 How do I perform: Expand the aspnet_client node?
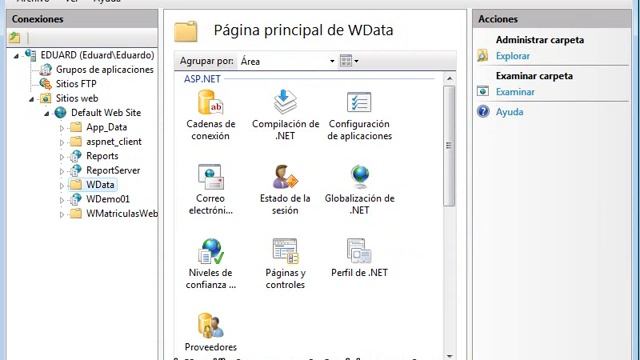62,142
